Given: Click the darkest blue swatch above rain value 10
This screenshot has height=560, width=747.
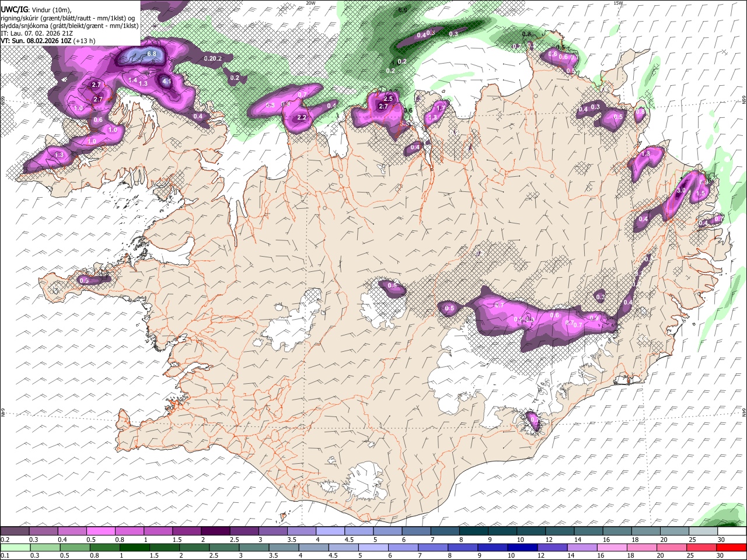Looking at the screenshot, I should (521, 547).
